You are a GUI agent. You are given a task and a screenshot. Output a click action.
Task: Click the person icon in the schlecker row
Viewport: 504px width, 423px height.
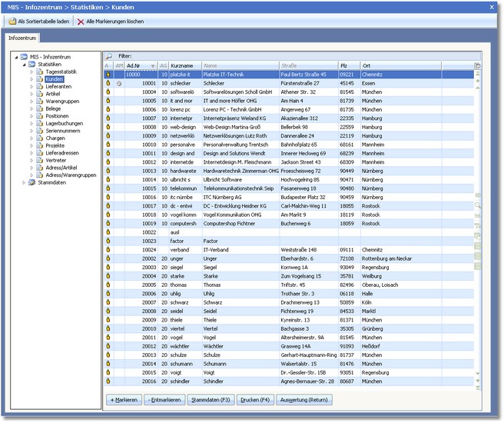pyautogui.click(x=108, y=83)
